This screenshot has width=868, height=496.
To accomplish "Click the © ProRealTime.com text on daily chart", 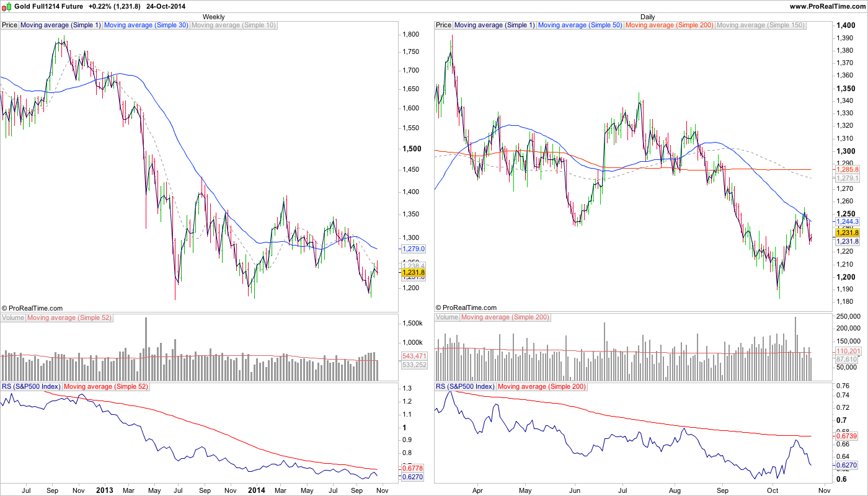I will [x=466, y=308].
